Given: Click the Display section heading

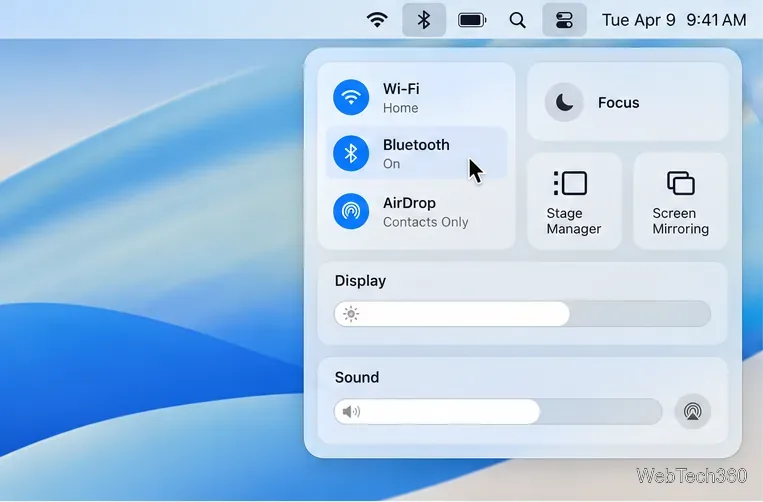Looking at the screenshot, I should pyautogui.click(x=360, y=281).
